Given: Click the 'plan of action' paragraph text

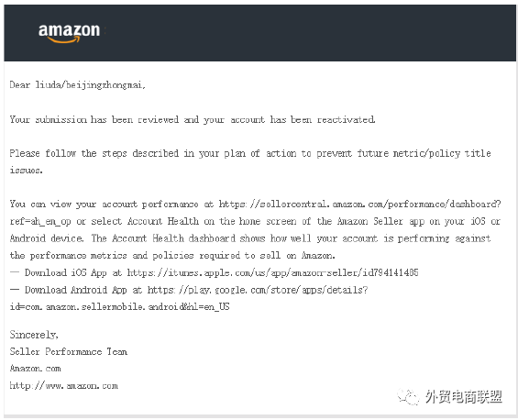Looking at the screenshot, I should (250, 161).
